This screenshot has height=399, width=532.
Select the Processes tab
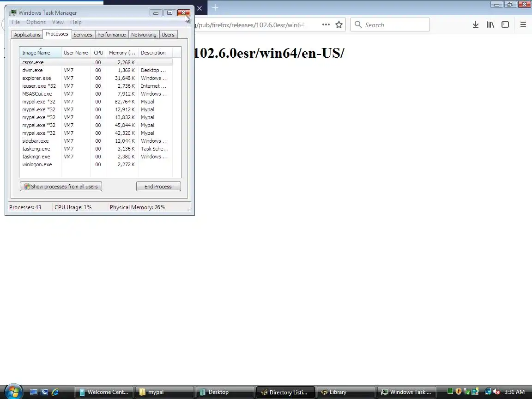[57, 34]
